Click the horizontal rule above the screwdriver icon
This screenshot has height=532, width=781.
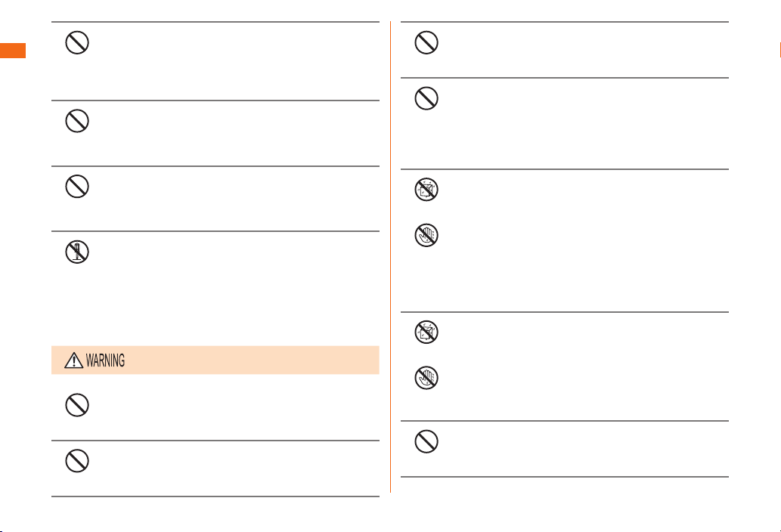215,231
